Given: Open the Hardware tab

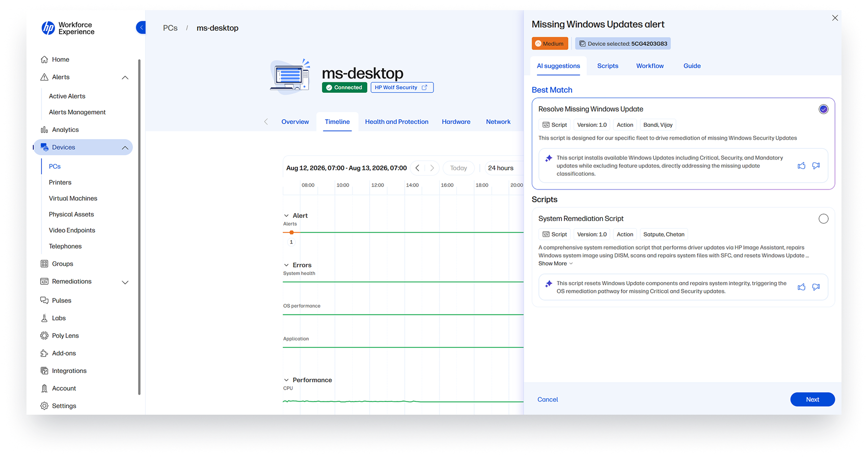Looking at the screenshot, I should click(456, 122).
